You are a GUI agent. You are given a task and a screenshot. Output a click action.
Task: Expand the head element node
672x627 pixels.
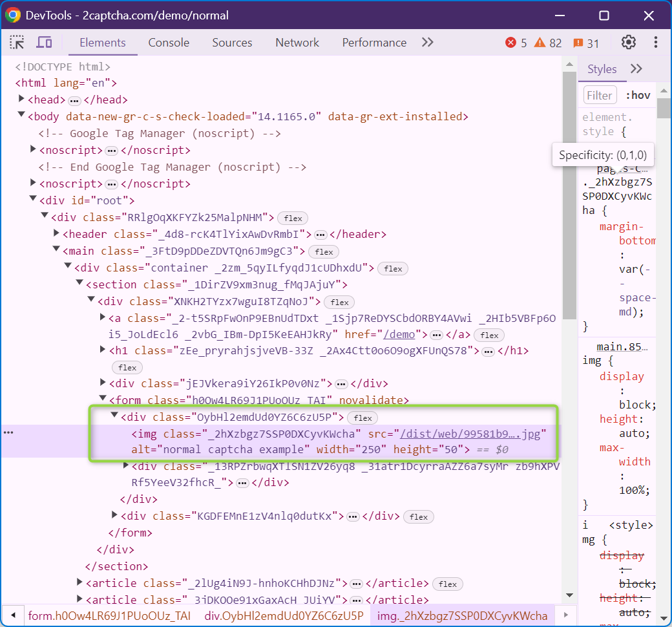[x=21, y=100]
